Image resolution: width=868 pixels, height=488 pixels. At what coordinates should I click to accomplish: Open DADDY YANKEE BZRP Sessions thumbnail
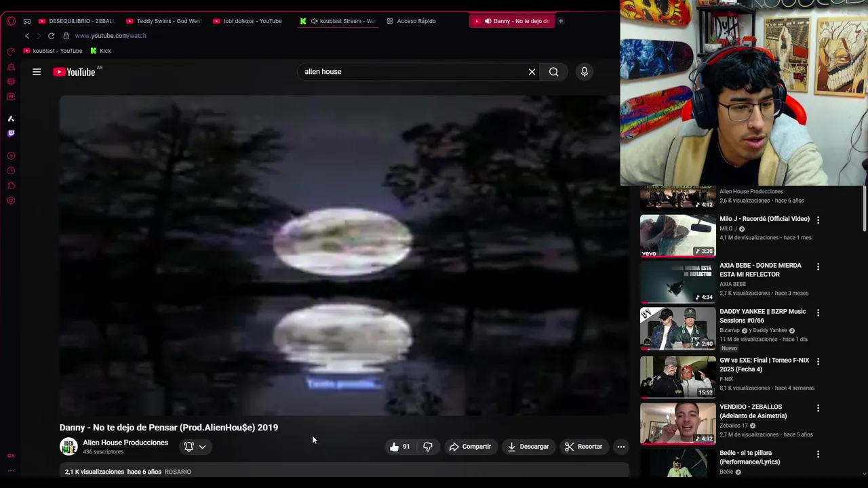click(x=678, y=328)
